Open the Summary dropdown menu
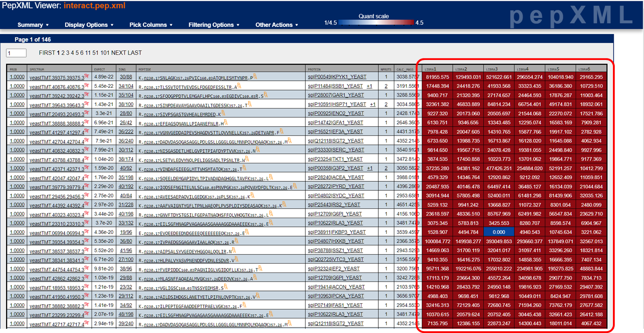The image size is (644, 333). click(33, 25)
